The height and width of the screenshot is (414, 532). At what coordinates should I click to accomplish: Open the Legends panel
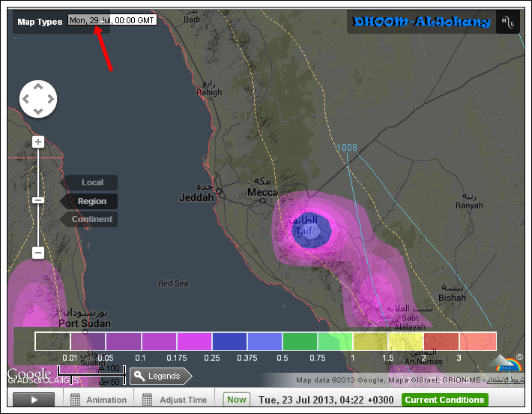coord(161,376)
